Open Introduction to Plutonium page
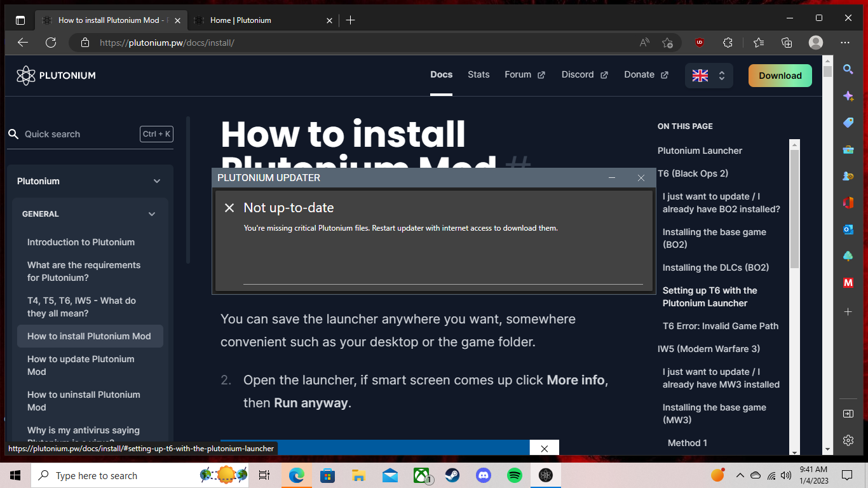Screen dimensions: 868x488 click(x=81, y=242)
